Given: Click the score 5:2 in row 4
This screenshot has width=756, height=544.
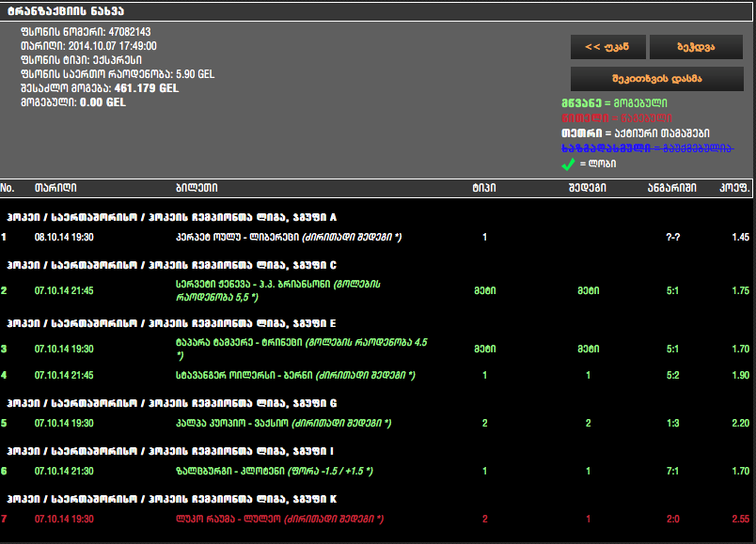Looking at the screenshot, I should [672, 376].
